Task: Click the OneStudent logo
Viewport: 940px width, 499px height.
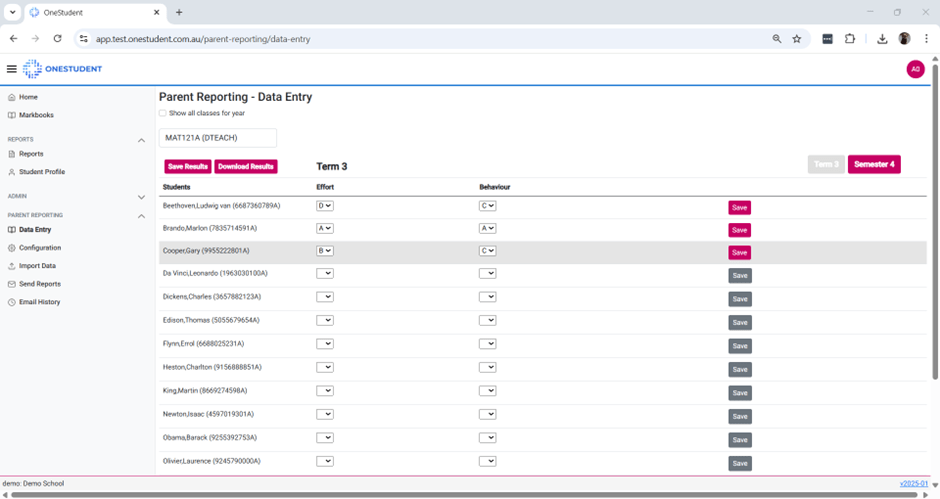Action: point(63,69)
